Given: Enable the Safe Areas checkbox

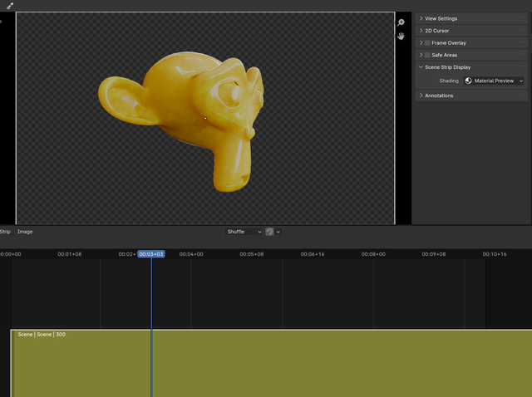Looking at the screenshot, I should point(427,55).
